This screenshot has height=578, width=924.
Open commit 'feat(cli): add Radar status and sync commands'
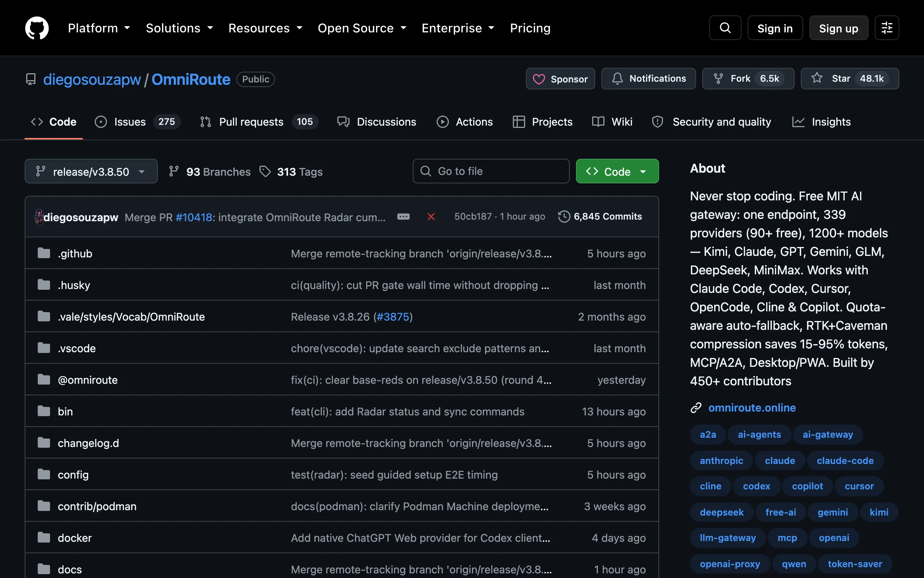coord(407,412)
